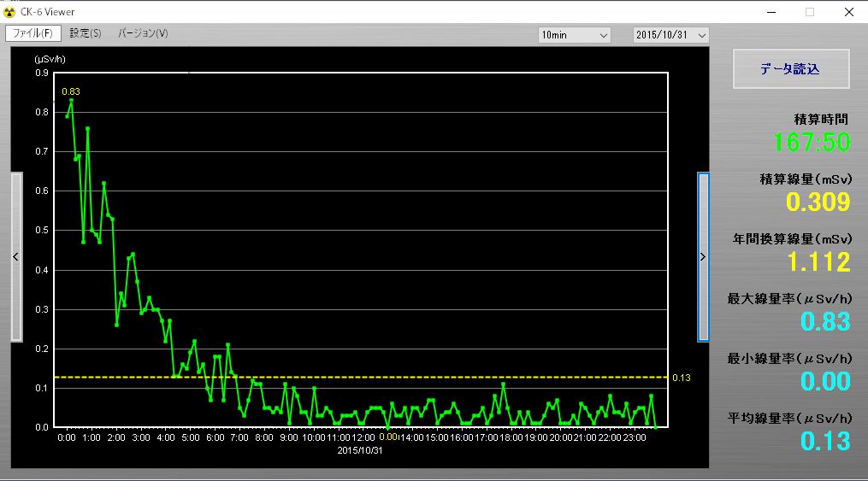
Task: Open the 設定(S) menu
Action: [86, 33]
